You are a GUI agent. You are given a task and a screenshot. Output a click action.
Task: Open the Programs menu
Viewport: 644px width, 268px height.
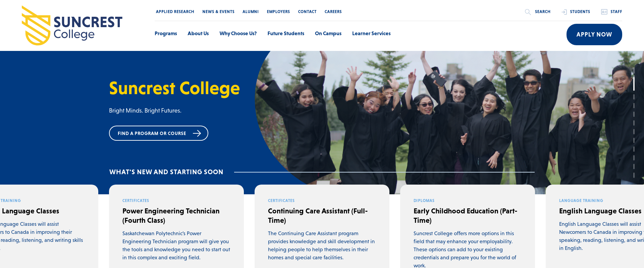tap(166, 33)
